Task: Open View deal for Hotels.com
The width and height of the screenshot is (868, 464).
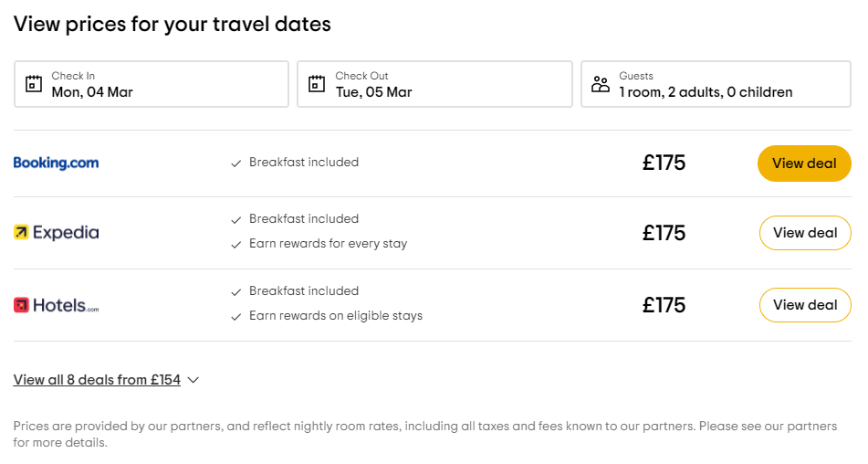Action: click(804, 305)
